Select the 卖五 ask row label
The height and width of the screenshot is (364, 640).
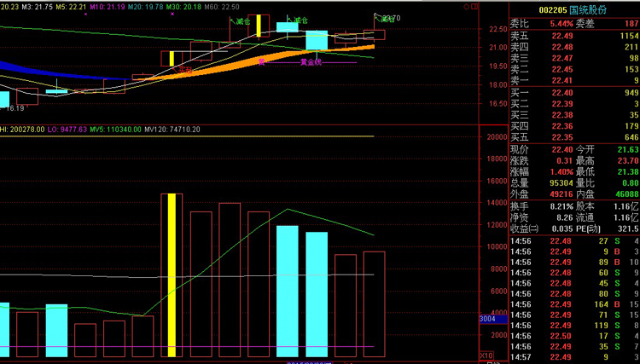click(519, 36)
